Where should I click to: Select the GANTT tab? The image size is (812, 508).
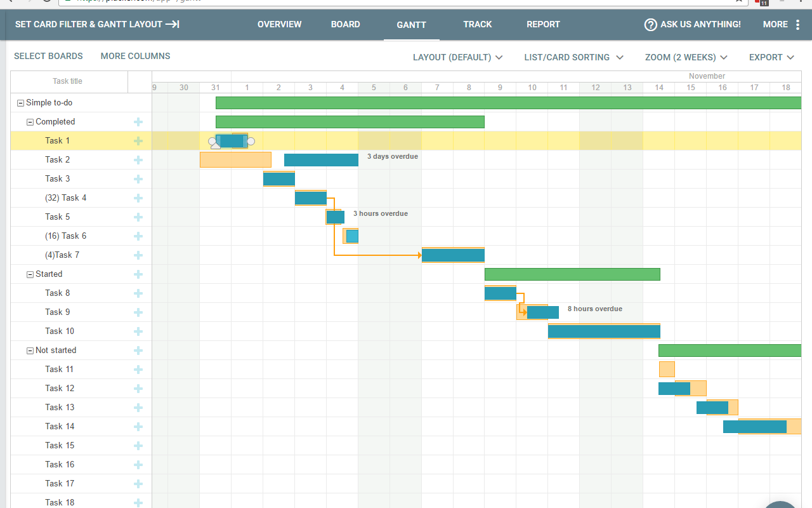tap(411, 25)
